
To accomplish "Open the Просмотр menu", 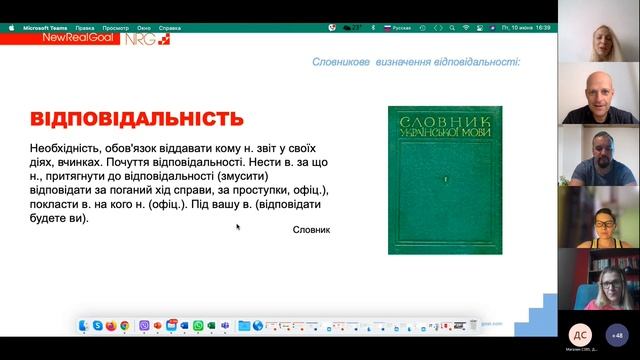I will (x=116, y=28).
